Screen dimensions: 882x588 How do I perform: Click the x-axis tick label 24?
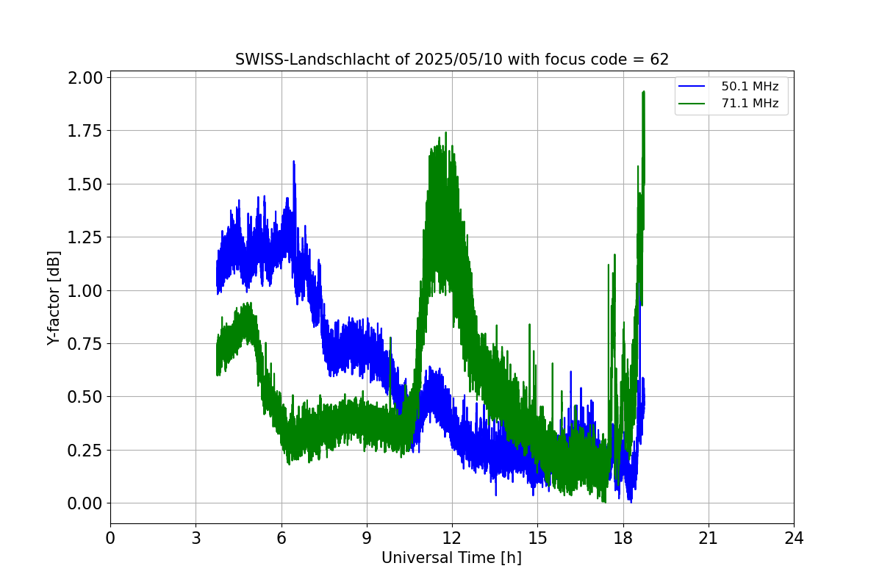[794, 538]
